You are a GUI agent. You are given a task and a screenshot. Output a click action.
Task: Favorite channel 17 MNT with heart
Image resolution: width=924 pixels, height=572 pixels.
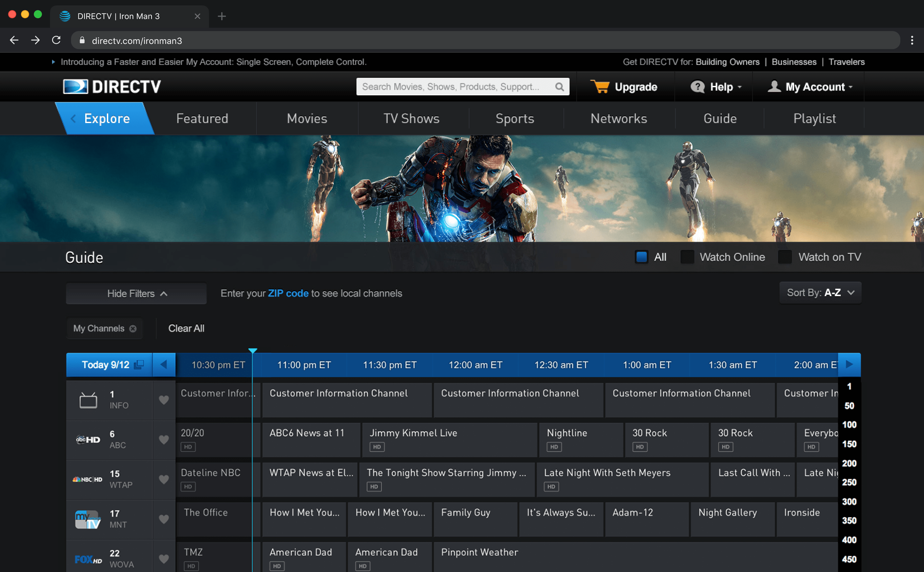click(x=164, y=519)
